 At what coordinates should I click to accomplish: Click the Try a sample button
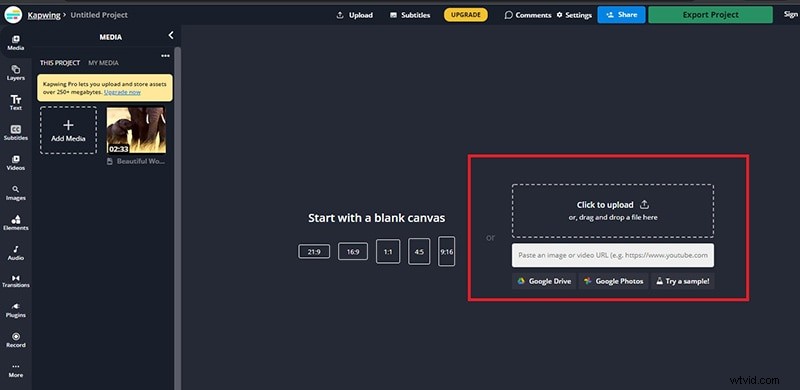pyautogui.click(x=683, y=281)
